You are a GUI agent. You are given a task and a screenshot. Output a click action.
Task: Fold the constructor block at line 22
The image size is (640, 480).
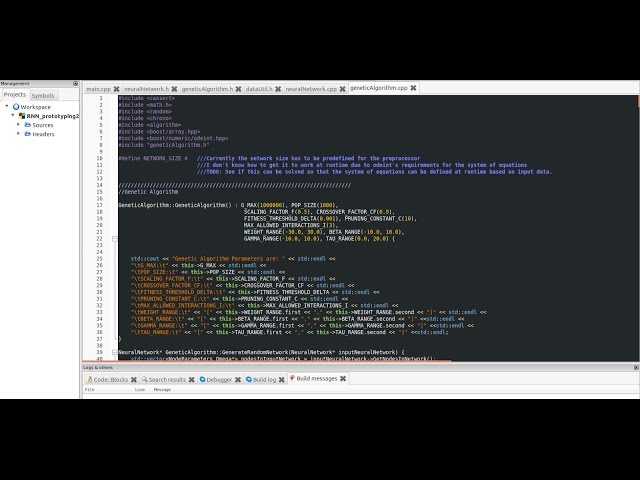[115, 239]
